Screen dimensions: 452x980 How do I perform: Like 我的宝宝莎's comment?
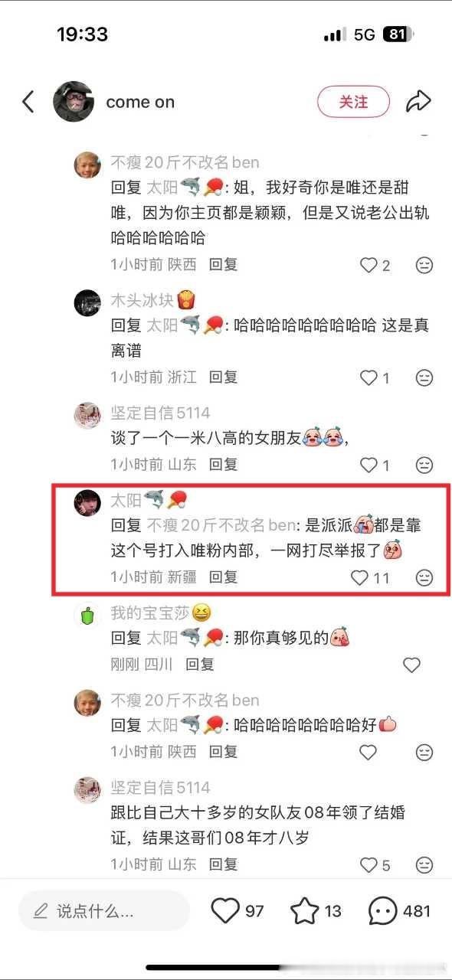(411, 665)
